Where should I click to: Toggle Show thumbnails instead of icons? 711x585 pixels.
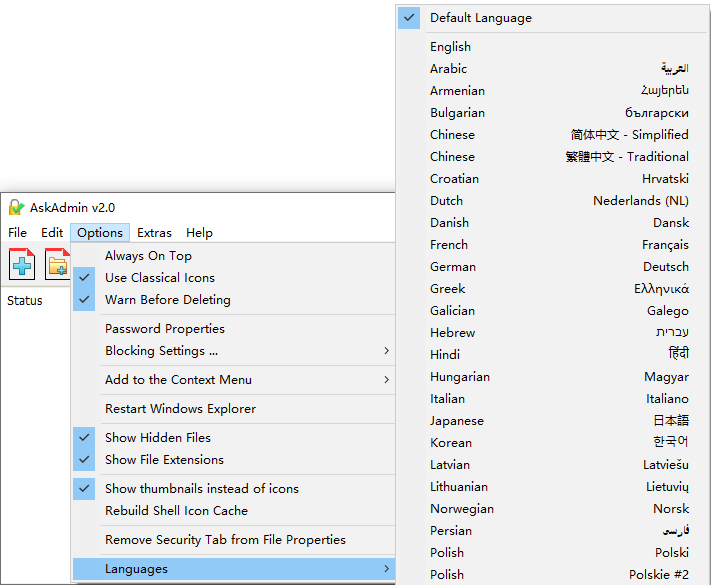point(234,488)
